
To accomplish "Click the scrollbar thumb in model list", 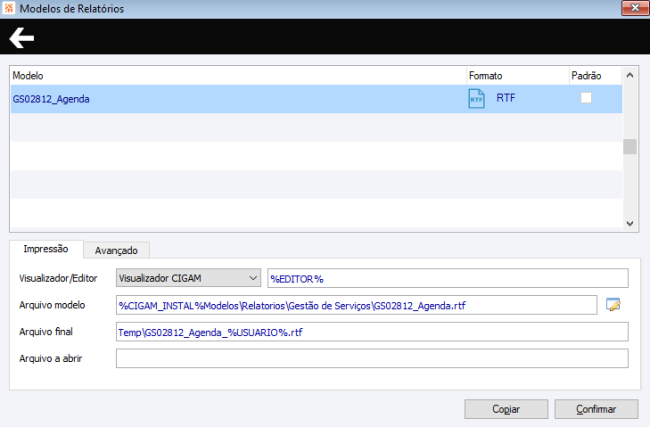I will click(x=630, y=147).
